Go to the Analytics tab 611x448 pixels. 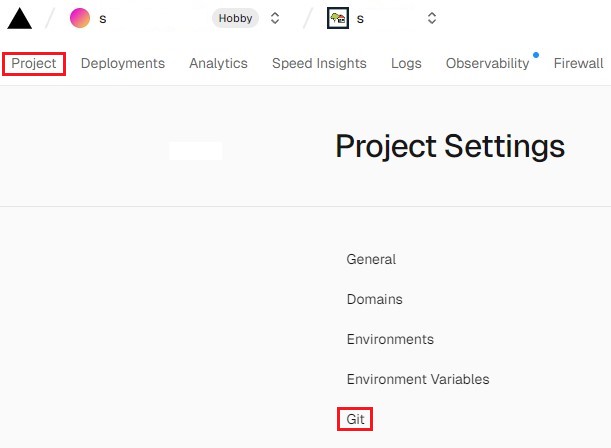point(218,63)
